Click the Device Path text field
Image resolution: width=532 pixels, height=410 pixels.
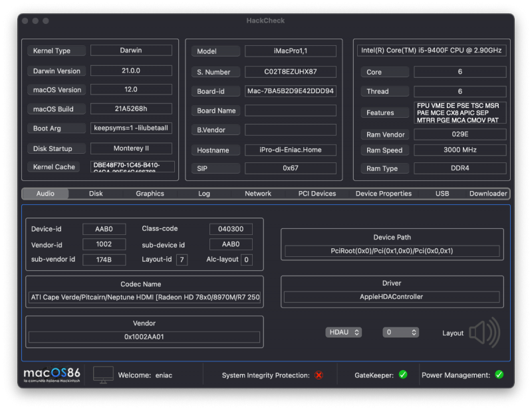click(392, 251)
